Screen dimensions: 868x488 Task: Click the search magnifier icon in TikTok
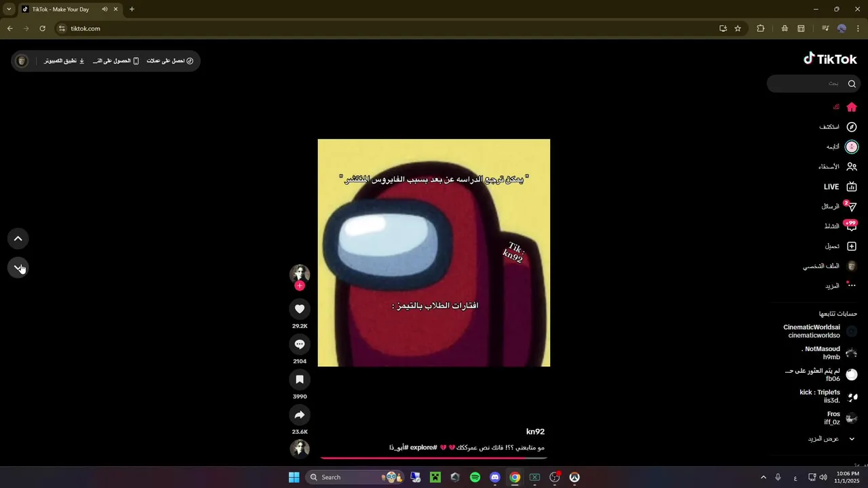point(852,83)
